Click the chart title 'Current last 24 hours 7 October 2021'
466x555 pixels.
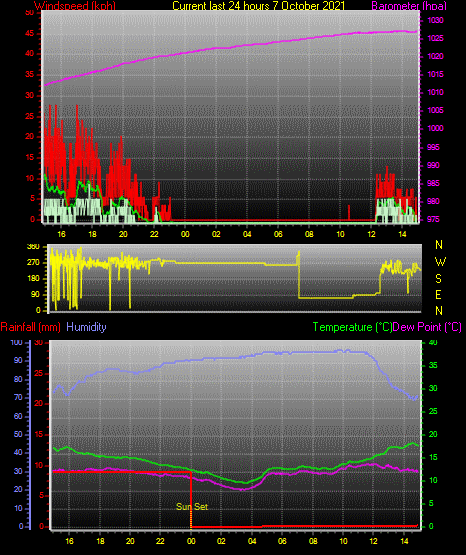point(258,5)
